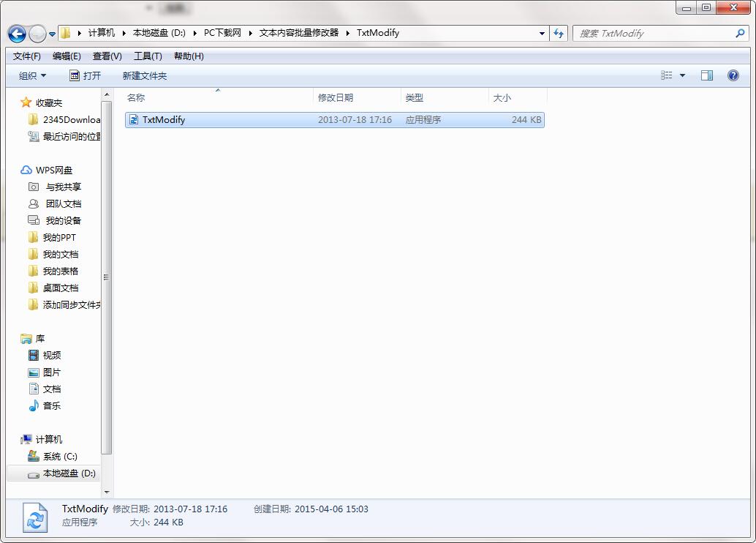
Task: Click the TxtModify details pane large icon
Action: click(x=34, y=517)
